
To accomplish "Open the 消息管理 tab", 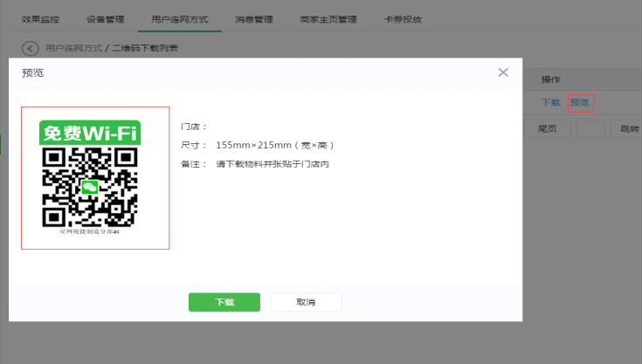I will [254, 19].
